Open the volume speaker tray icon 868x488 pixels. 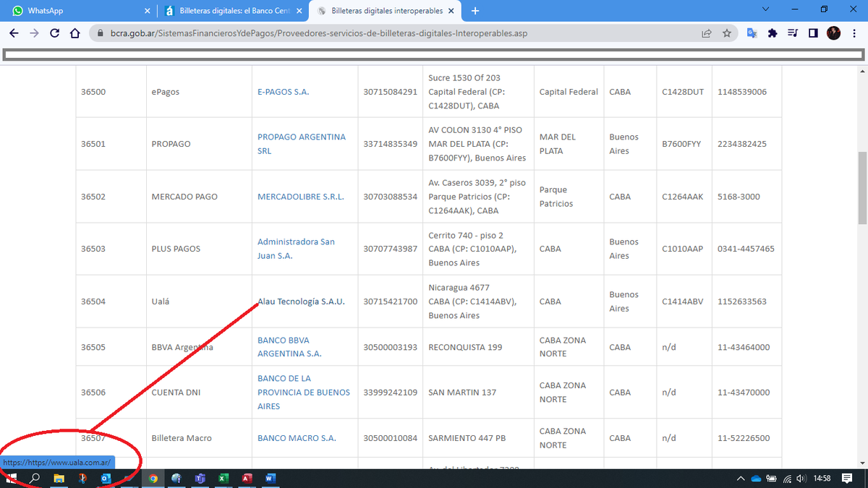[x=801, y=479]
